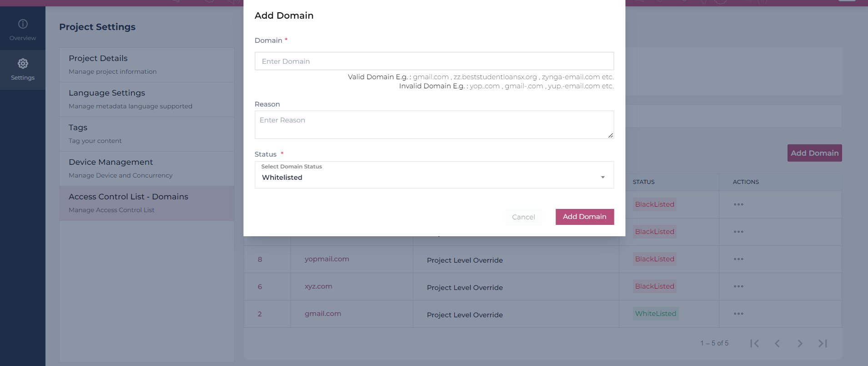Go to first page of domains table
The width and height of the screenshot is (868, 366).
[x=755, y=343]
